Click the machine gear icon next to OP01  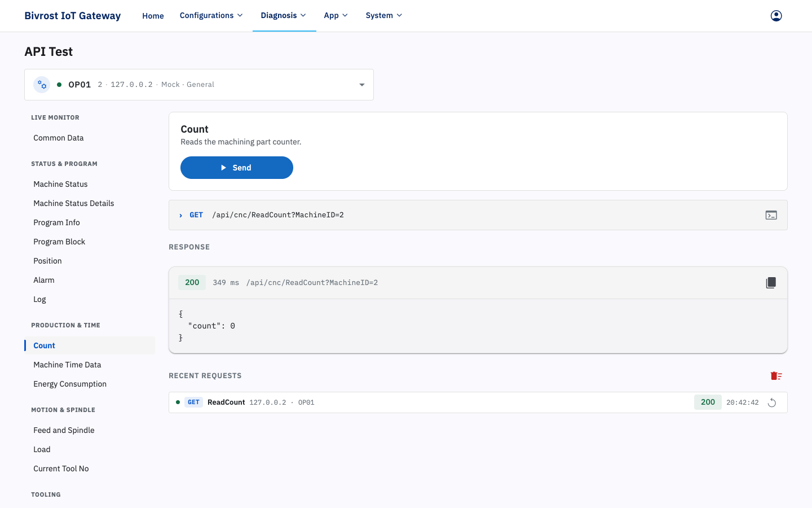pyautogui.click(x=42, y=85)
